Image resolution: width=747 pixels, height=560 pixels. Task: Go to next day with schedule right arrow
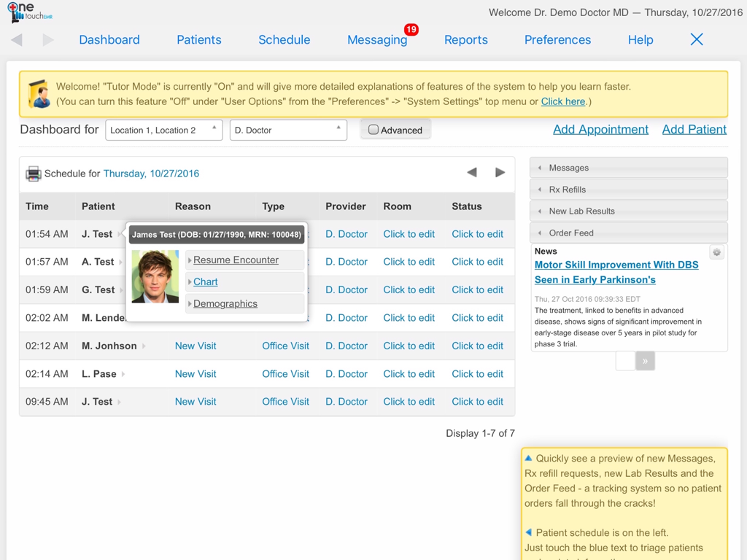pyautogui.click(x=500, y=173)
